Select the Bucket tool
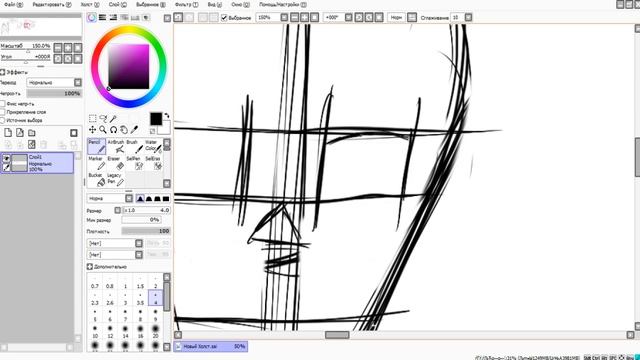 pyautogui.click(x=97, y=179)
